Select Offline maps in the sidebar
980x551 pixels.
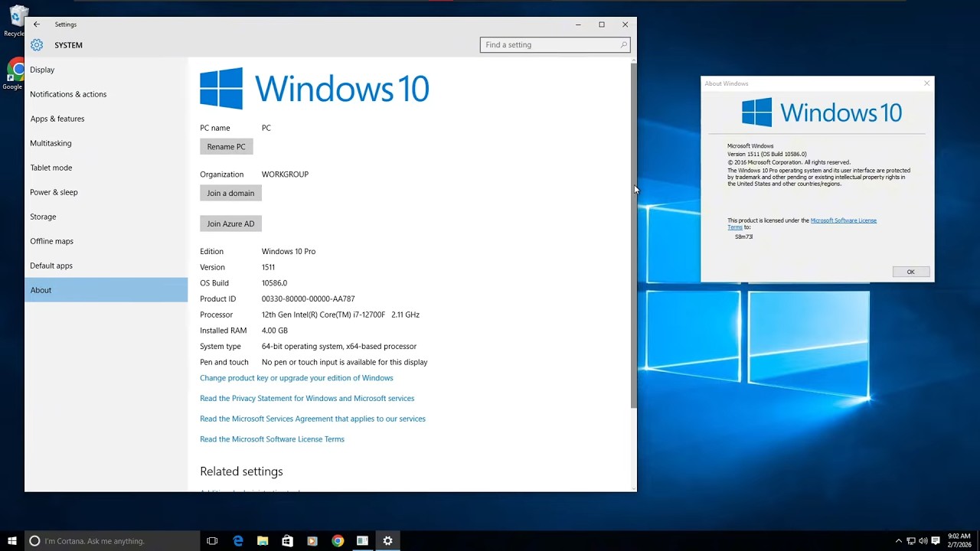(x=106, y=241)
